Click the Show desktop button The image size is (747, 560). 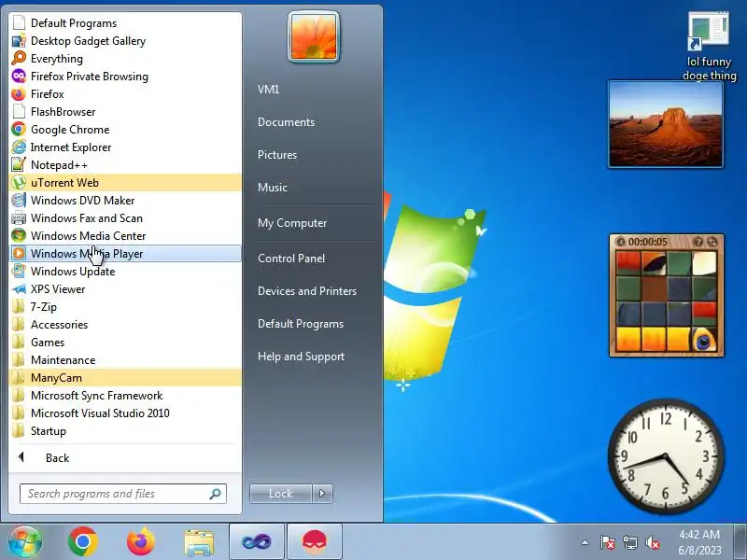pos(740,541)
